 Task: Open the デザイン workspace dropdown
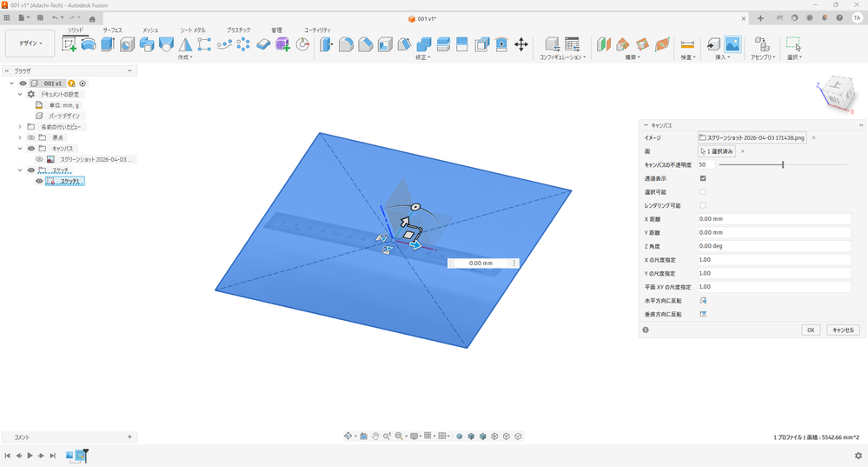(x=30, y=43)
